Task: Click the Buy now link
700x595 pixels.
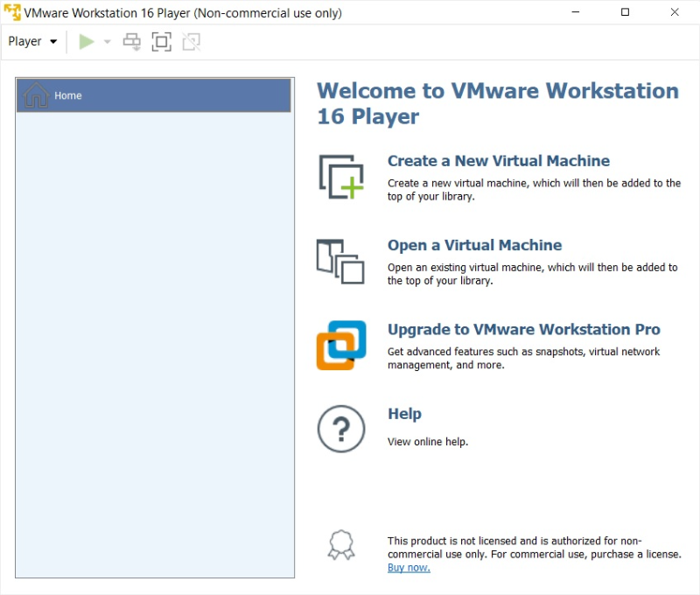Action: coord(408,567)
